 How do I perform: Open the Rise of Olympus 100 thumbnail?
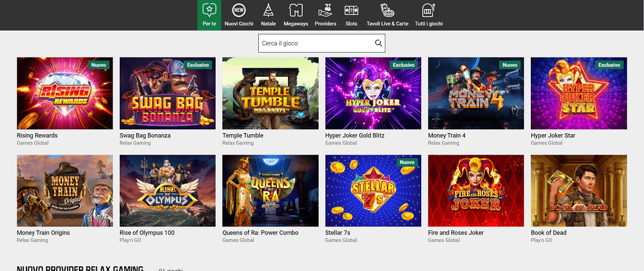click(167, 191)
